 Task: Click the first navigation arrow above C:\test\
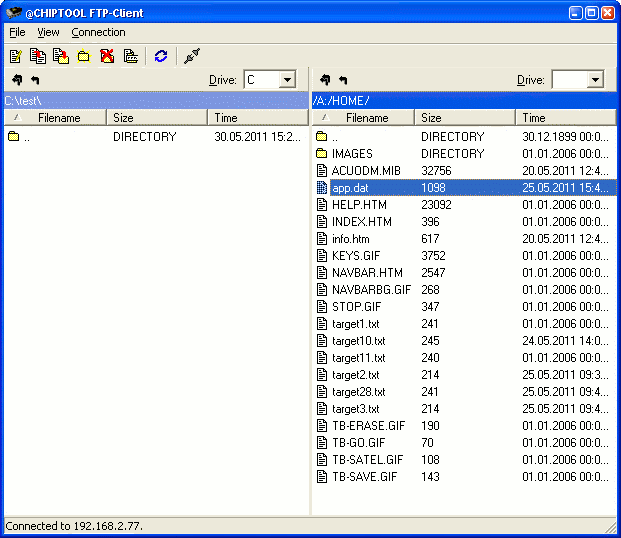tap(17, 80)
